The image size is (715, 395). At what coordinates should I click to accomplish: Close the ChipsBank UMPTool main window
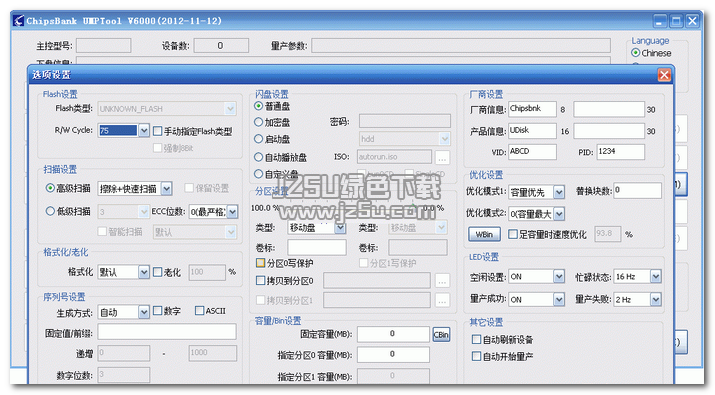click(x=692, y=21)
